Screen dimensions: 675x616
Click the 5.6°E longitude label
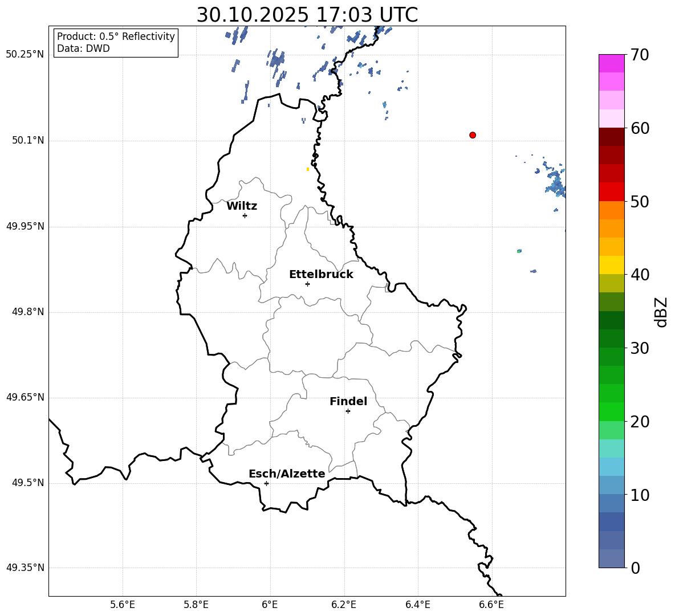(x=123, y=605)
